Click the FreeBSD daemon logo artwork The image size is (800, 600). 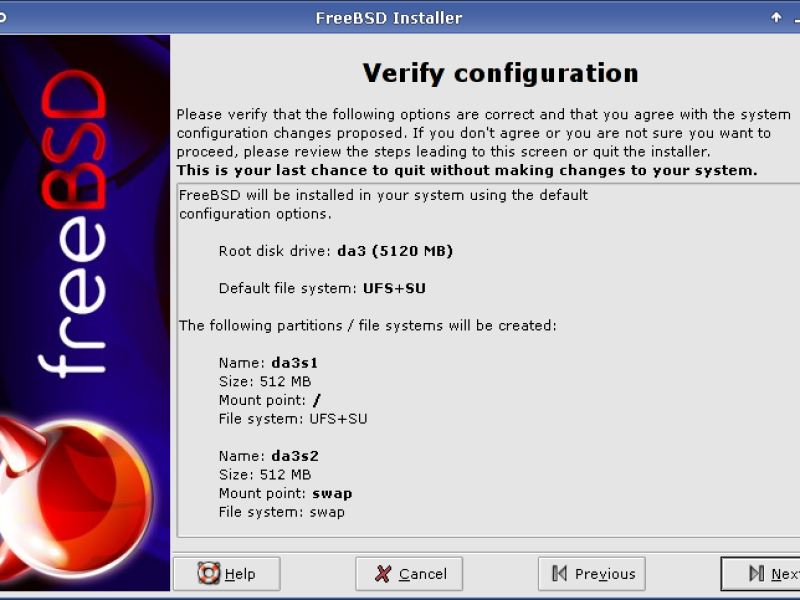[x=76, y=500]
